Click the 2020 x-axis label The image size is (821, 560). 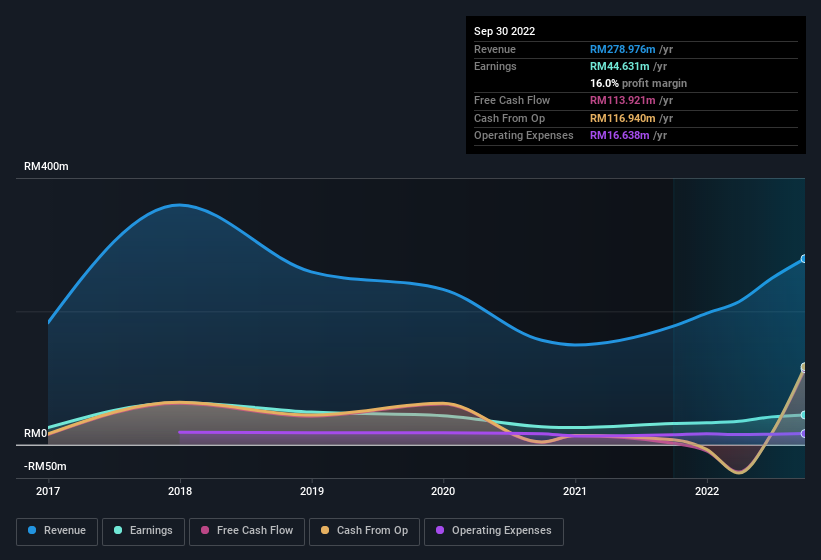(443, 491)
